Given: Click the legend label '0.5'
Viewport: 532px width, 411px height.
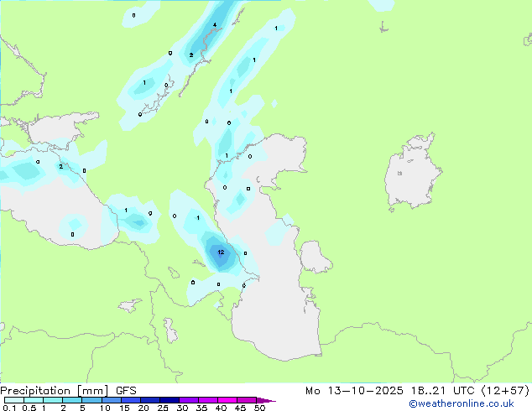Looking at the screenshot, I should coord(29,408).
